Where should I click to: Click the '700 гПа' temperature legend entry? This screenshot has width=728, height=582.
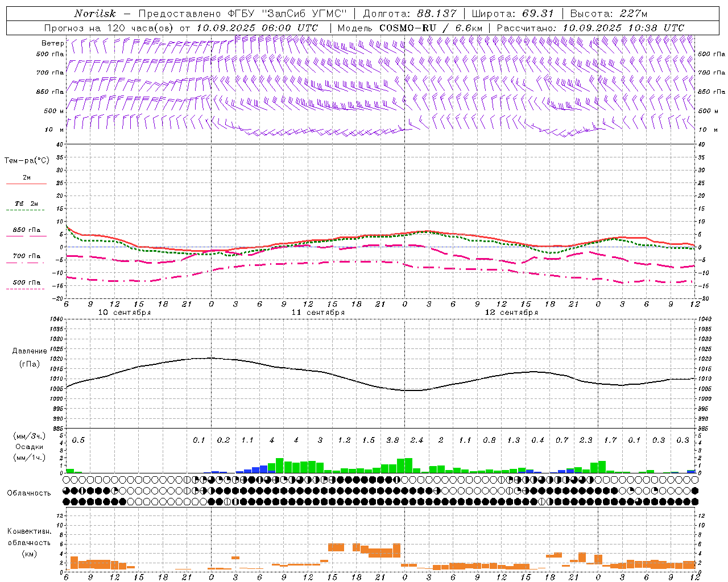[27, 256]
